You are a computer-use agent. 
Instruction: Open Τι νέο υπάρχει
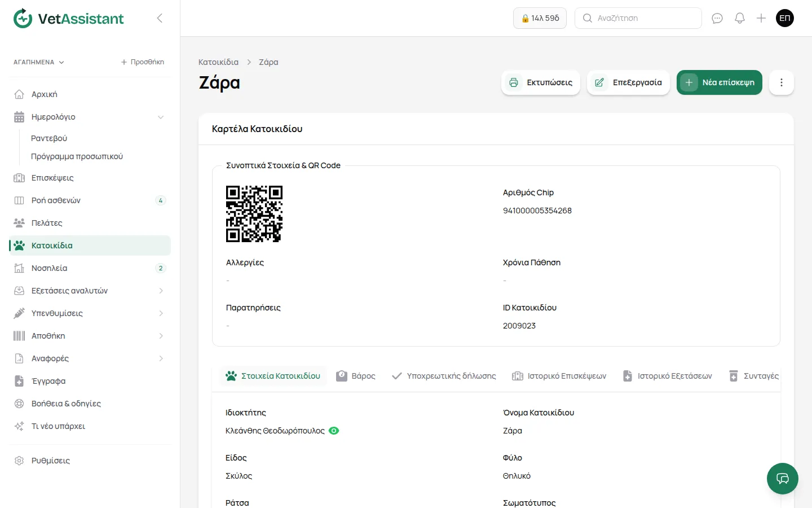click(x=90, y=426)
